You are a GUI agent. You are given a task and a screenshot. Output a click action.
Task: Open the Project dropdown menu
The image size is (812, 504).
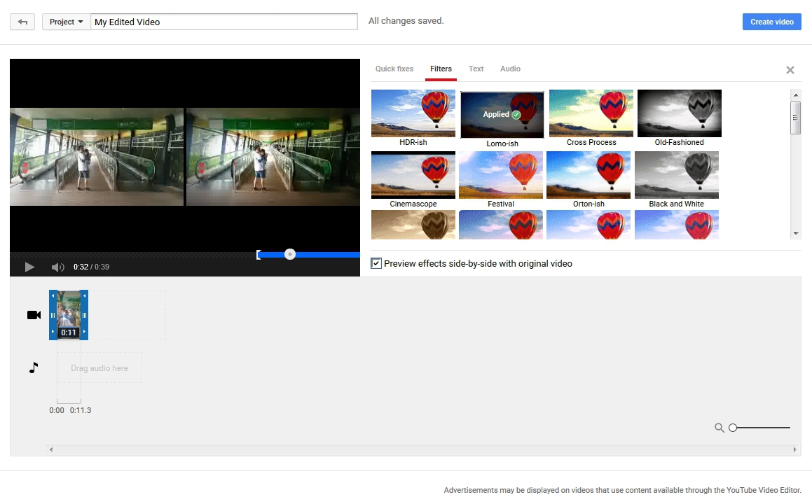pos(66,22)
